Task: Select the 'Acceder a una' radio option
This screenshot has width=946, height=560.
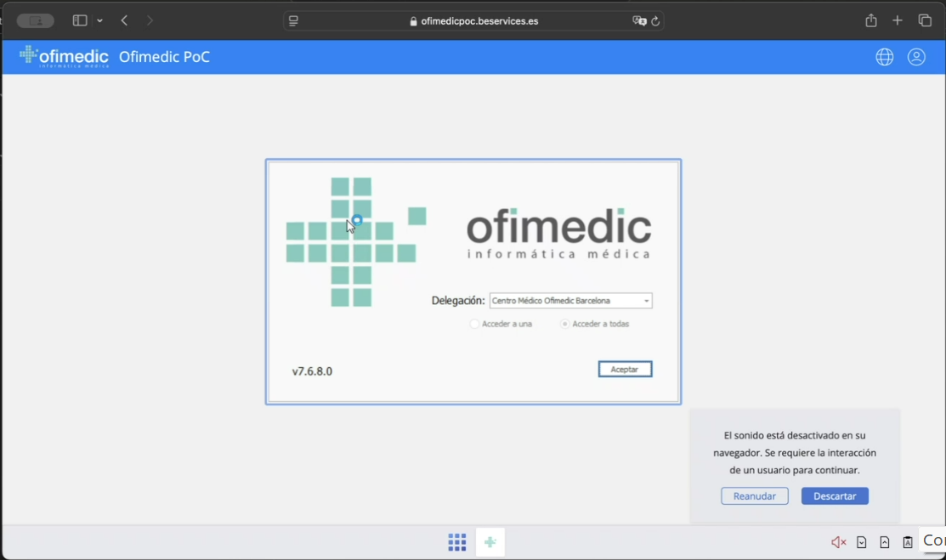Action: point(474,324)
